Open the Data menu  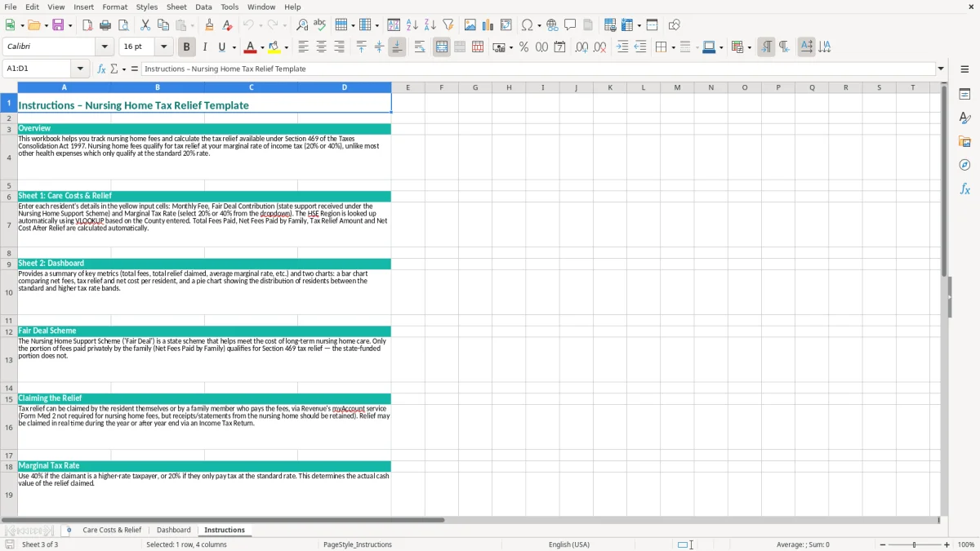click(203, 7)
